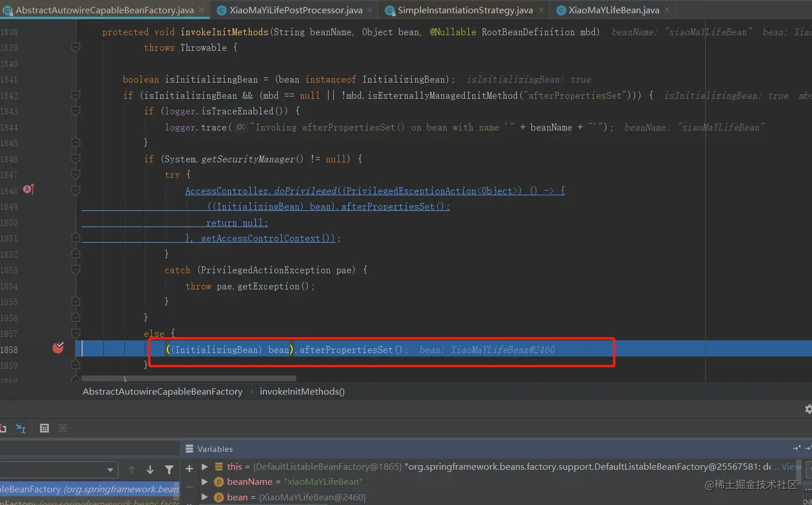The image size is (812, 505).
Task: Click invokeInitMethods() in the breadcrumb bar
Action: click(302, 392)
